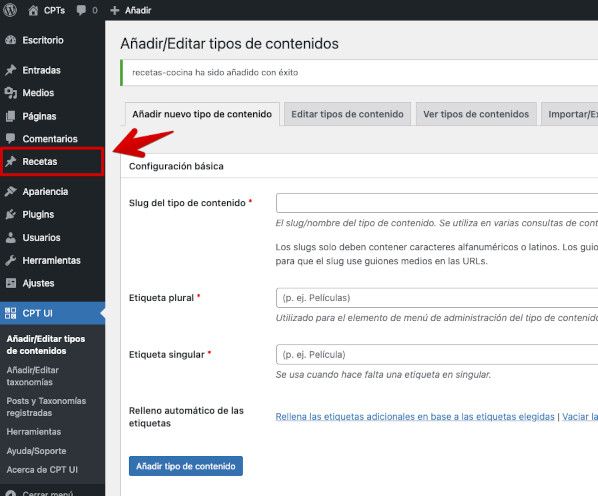
Task: Switch to Ver tipos de contenidos tab
Action: 476,114
